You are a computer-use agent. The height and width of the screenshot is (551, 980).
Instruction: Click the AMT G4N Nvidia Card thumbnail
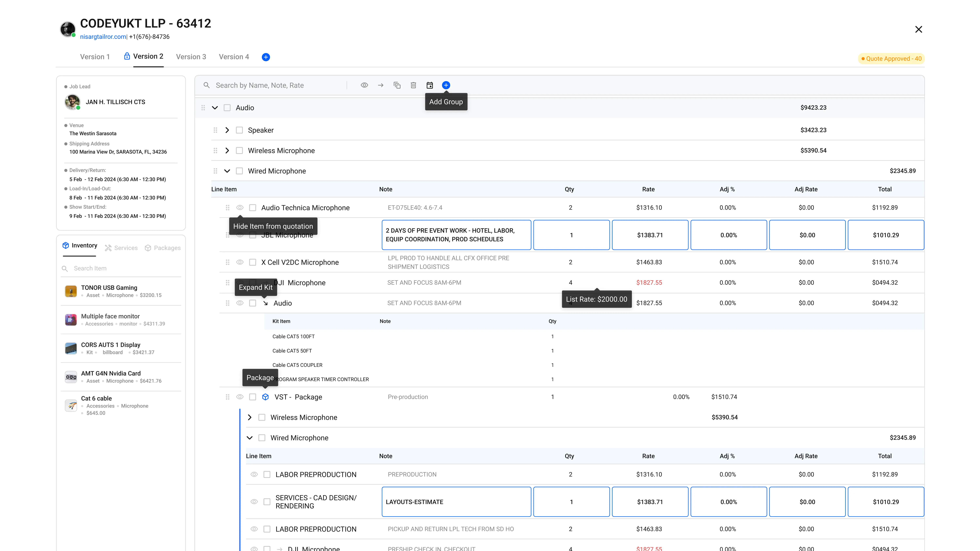(71, 377)
